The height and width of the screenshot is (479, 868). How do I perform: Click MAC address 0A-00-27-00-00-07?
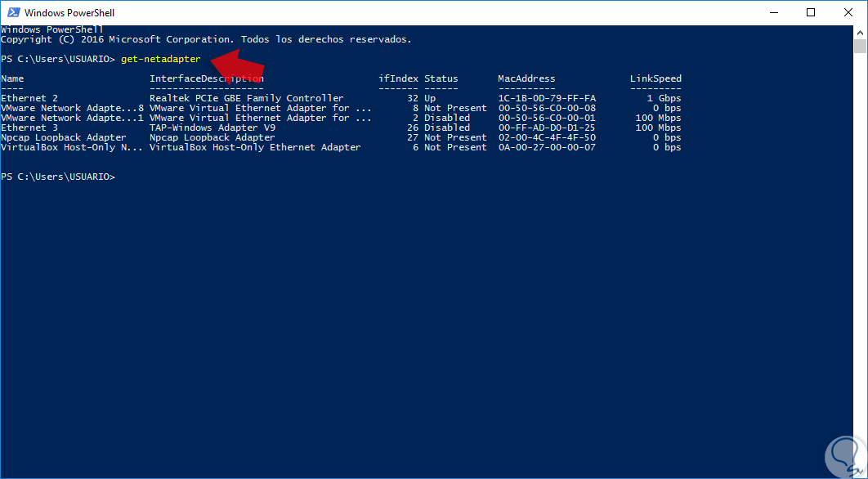547,147
